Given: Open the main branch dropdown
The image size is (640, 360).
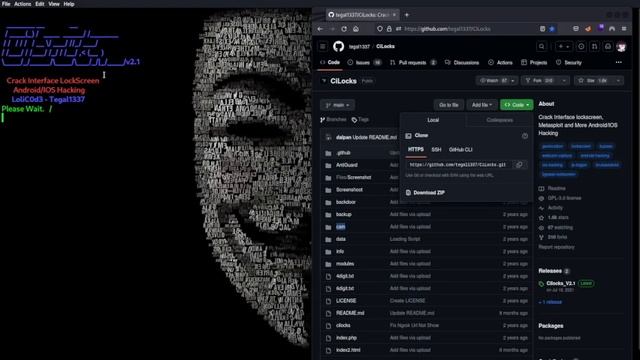Looking at the screenshot, I should click(x=338, y=105).
